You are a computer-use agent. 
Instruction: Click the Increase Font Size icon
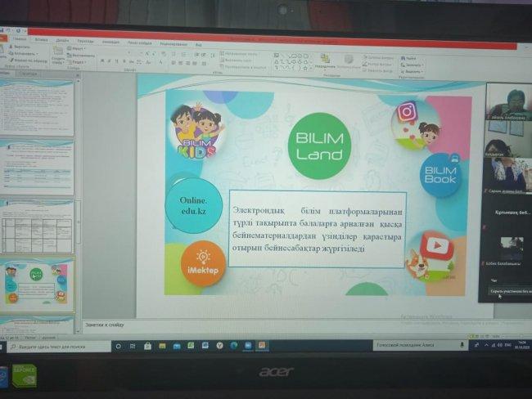click(x=147, y=54)
